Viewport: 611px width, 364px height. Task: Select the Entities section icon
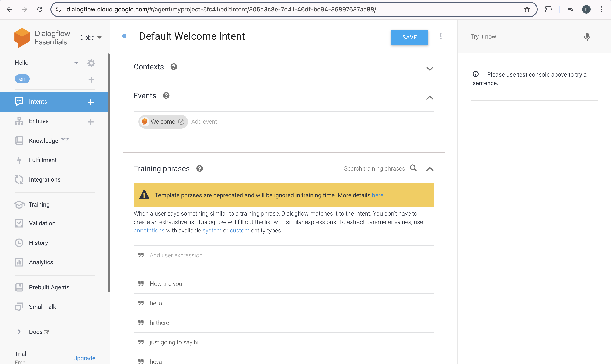tap(19, 121)
